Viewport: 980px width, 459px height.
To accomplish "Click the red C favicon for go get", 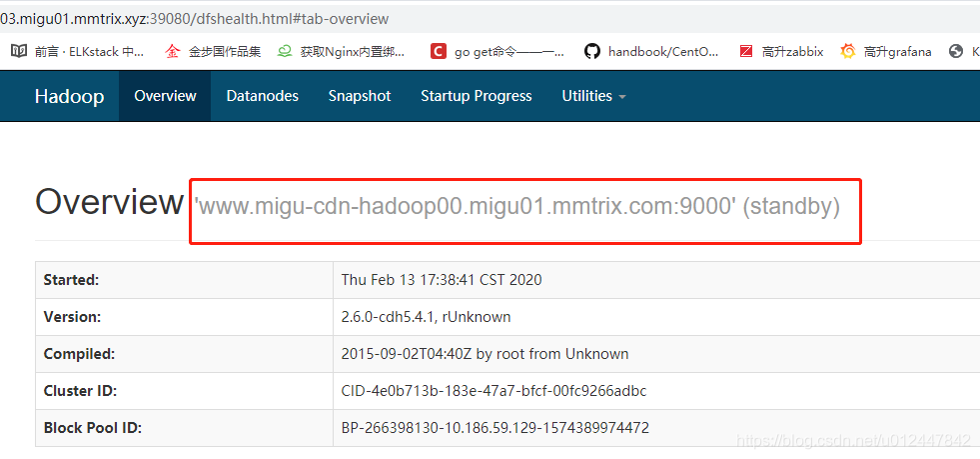I will tap(439, 51).
